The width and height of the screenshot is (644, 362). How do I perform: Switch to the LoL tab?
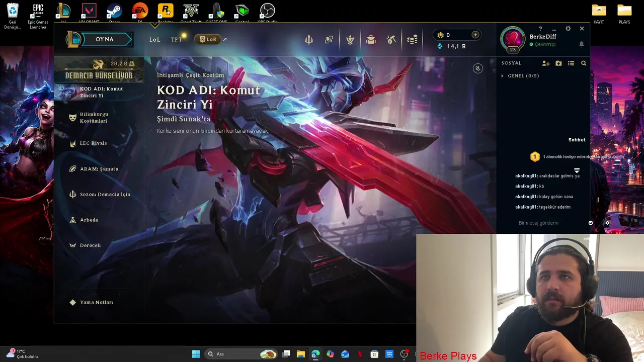[x=155, y=39]
